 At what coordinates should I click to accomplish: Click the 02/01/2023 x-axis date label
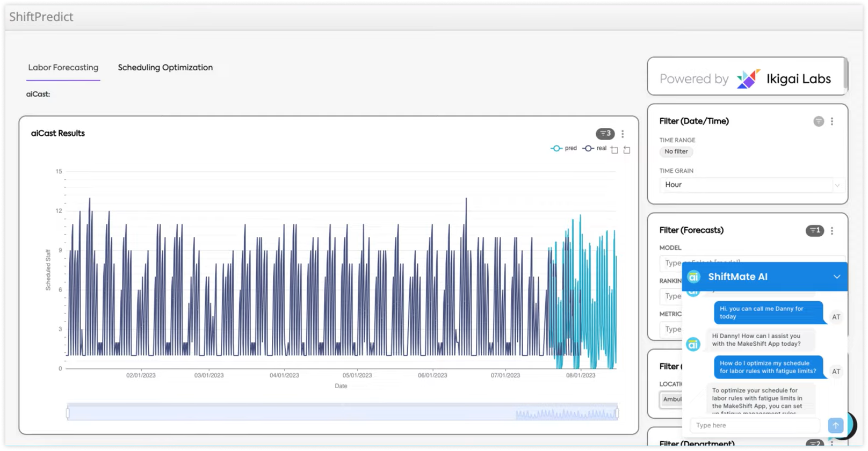(x=141, y=375)
